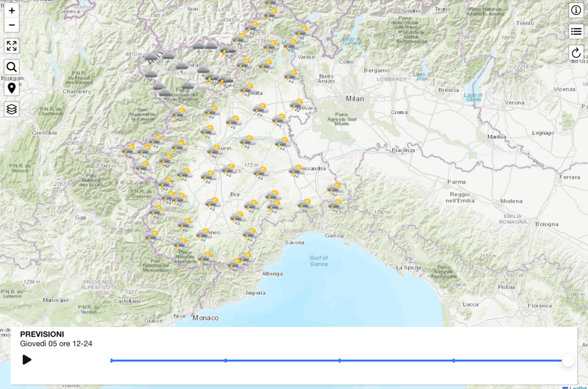The image size is (588, 389).
Task: Select the fourth timeline step marker
Action: (x=454, y=360)
